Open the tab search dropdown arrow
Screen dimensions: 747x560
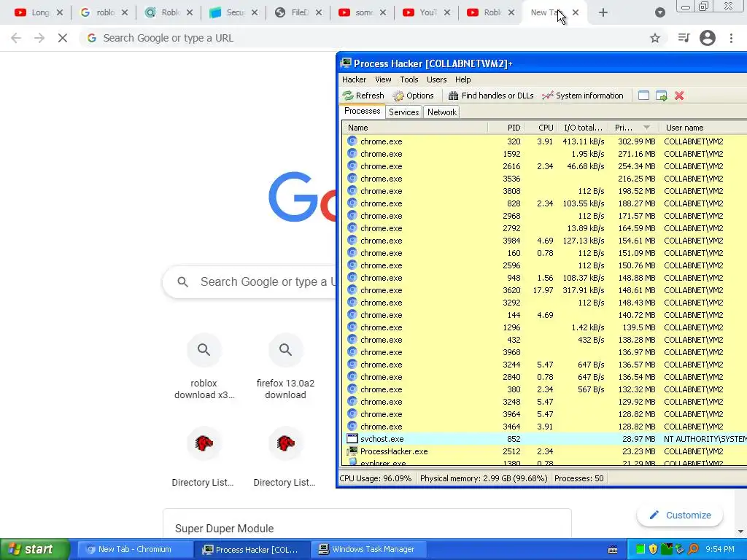659,13
